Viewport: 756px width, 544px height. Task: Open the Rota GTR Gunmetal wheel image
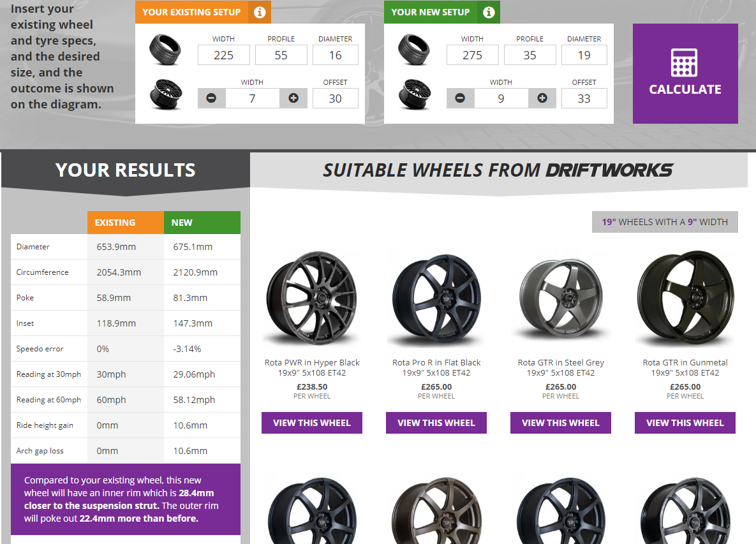(x=685, y=298)
